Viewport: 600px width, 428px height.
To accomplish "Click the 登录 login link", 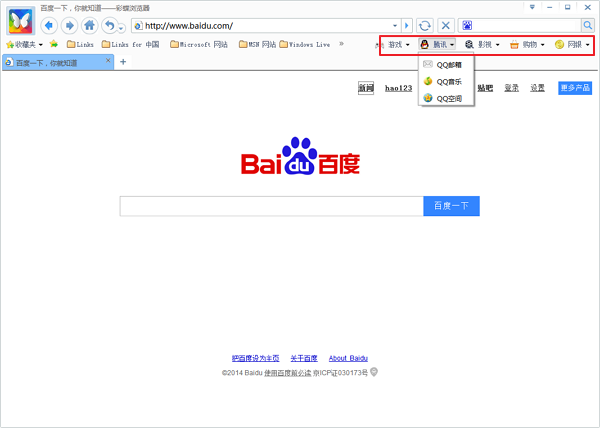I will point(511,88).
